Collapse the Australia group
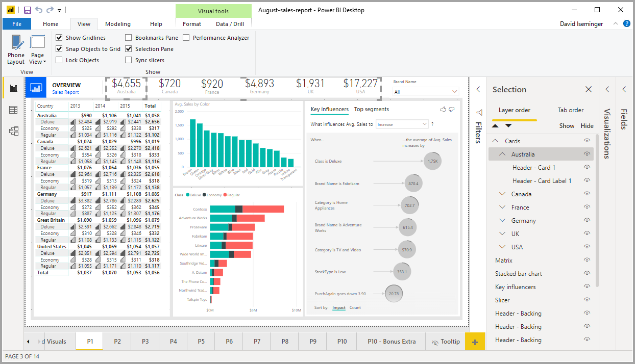The image size is (635, 364). pos(502,154)
